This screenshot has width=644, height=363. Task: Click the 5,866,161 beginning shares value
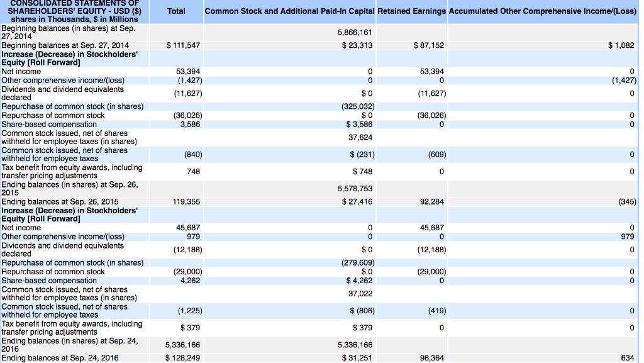(x=355, y=33)
